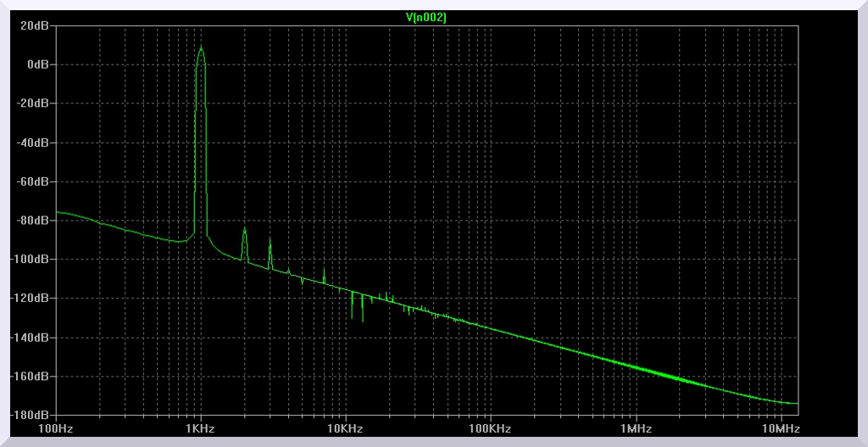Click the V(n002) trace label
This screenshot has width=868, height=447.
pyautogui.click(x=427, y=17)
